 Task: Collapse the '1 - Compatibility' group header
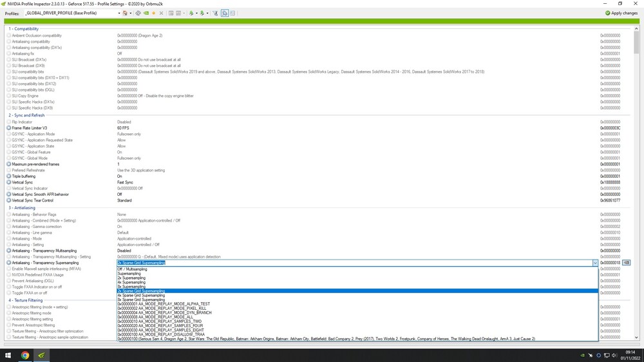pyautogui.click(x=23, y=29)
